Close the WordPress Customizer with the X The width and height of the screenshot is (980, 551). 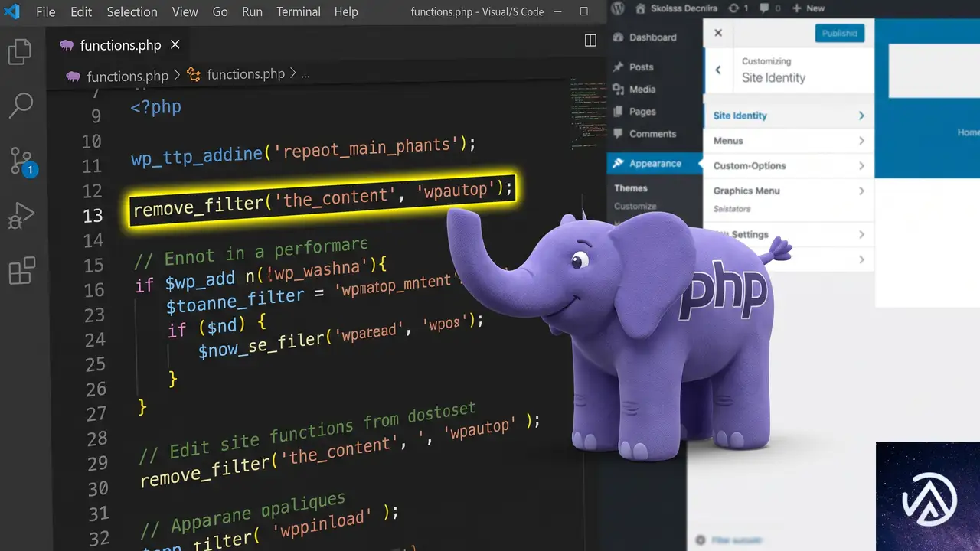[x=717, y=33]
